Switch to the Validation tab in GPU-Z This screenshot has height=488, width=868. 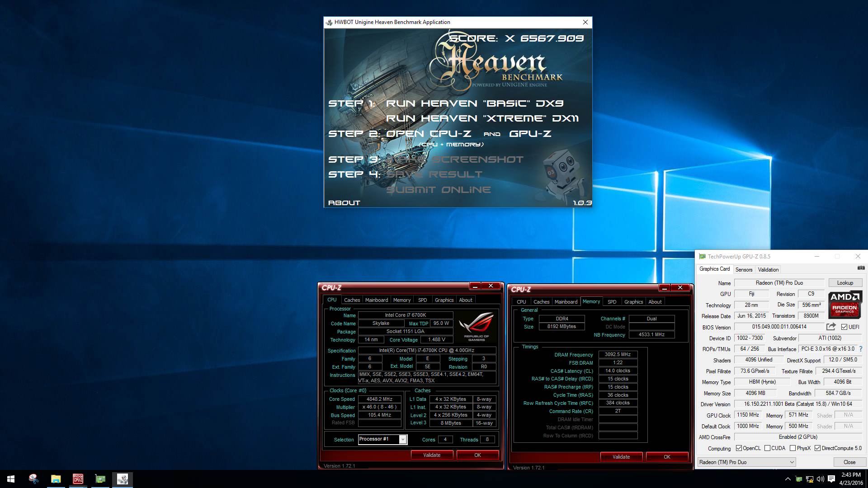pos(768,270)
